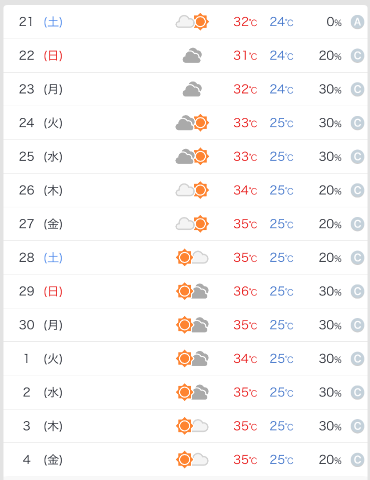The width and height of the screenshot is (370, 480).
Task: Click the 24°C low temperature for day 23
Action: point(282,89)
